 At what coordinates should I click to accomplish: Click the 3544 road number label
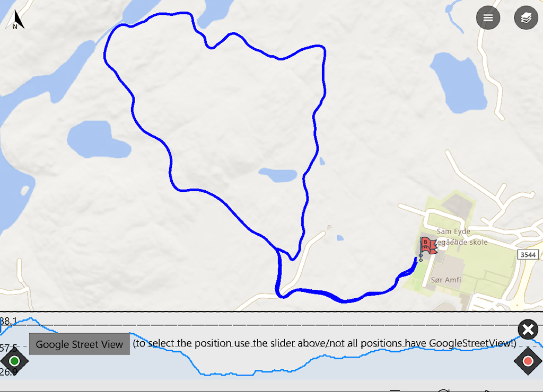[528, 255]
